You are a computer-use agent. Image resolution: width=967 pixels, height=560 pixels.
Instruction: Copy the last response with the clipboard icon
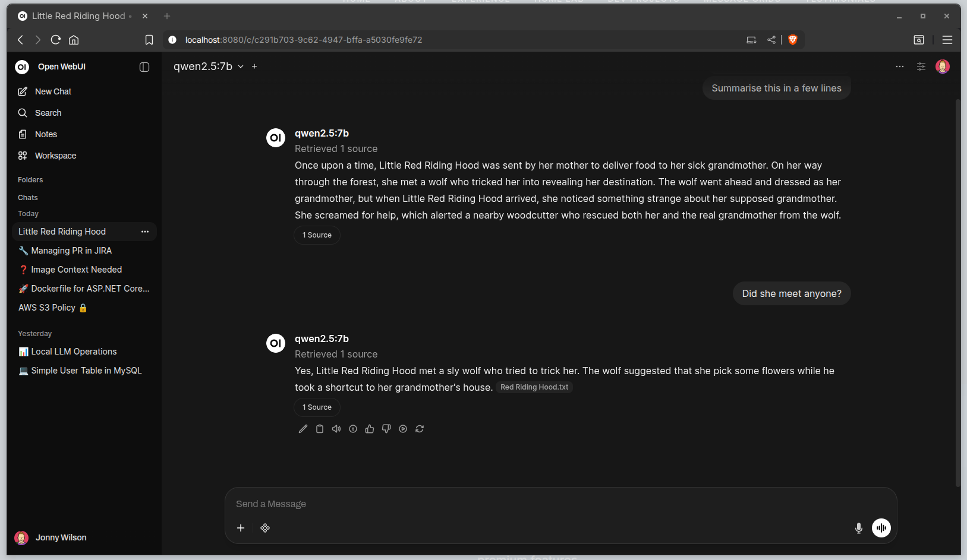pos(320,429)
